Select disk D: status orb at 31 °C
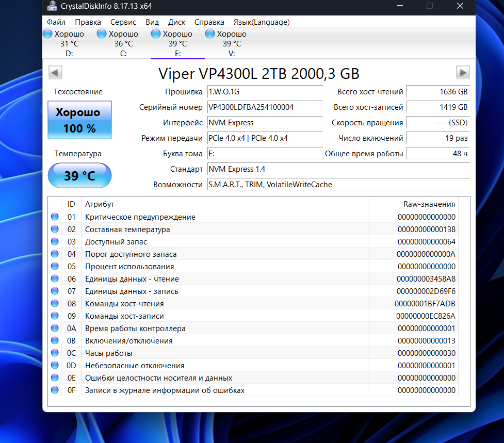Viewport: 504px width, 443px height. 47,34
